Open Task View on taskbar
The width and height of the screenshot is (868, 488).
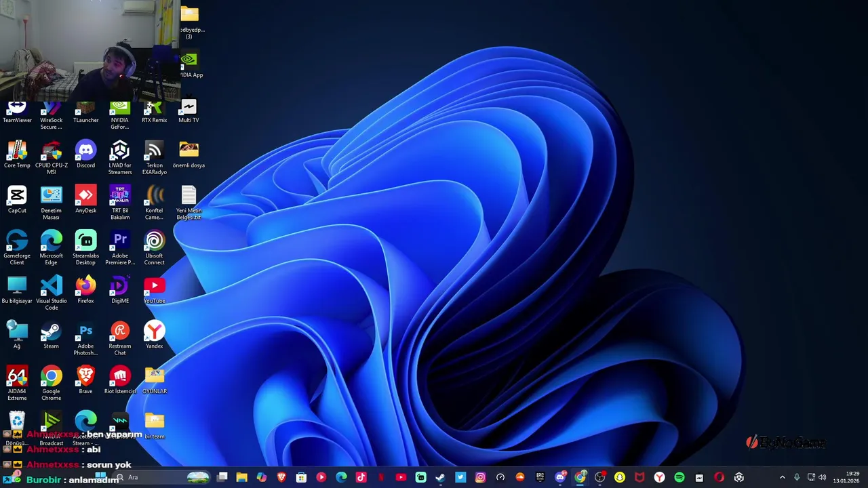[x=222, y=477]
